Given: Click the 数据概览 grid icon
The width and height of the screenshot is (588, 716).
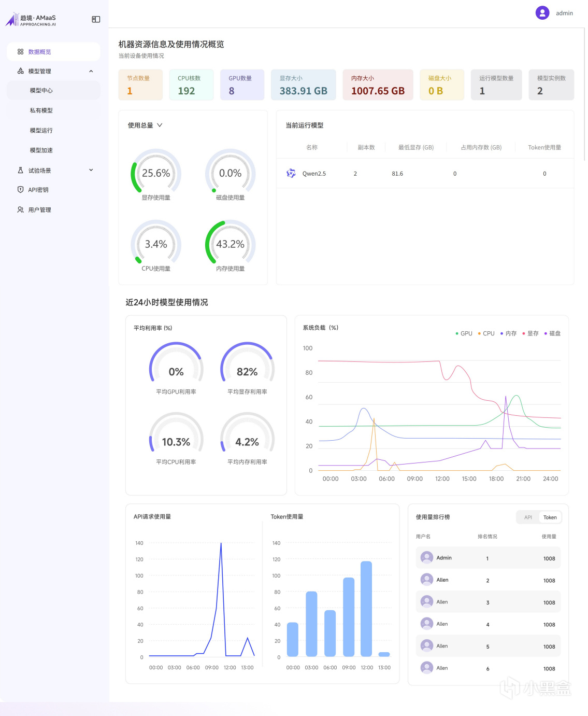Looking at the screenshot, I should coord(20,52).
